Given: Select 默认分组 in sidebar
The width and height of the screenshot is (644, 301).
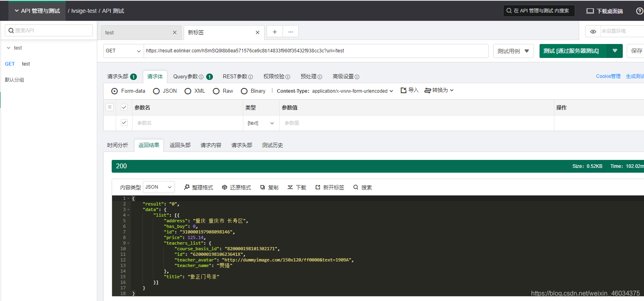Looking at the screenshot, I should point(14,80).
